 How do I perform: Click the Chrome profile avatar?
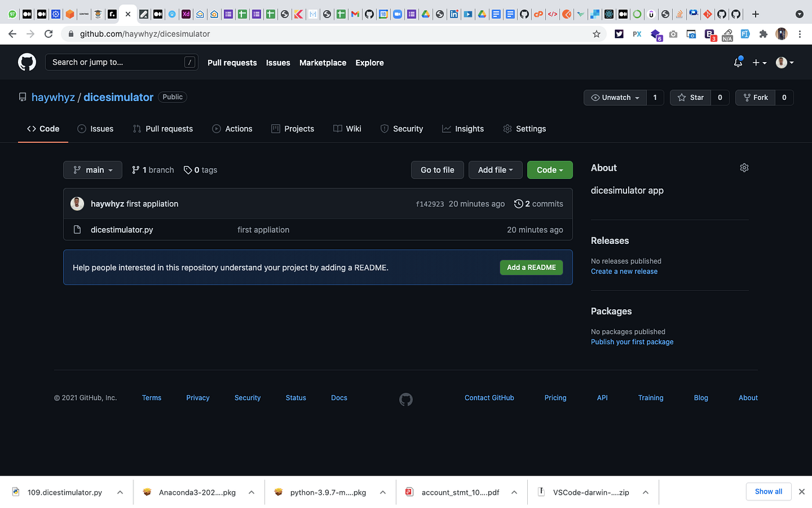click(781, 34)
